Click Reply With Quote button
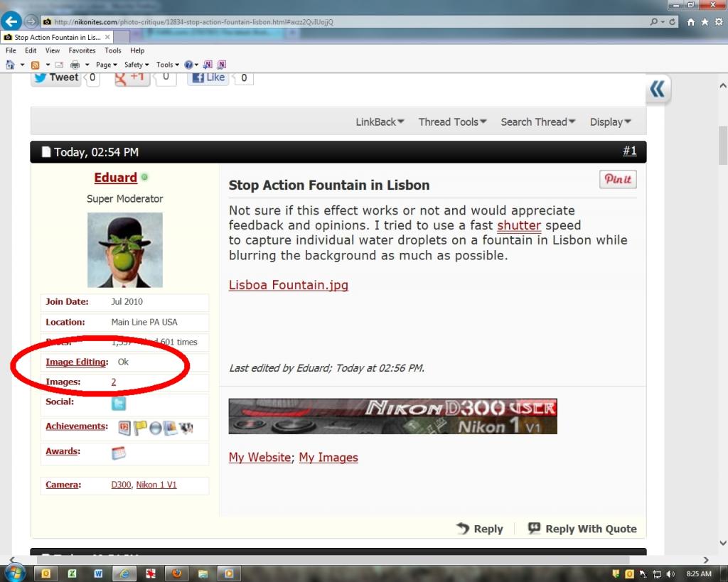Viewport: 728px width, 582px height. click(582, 529)
